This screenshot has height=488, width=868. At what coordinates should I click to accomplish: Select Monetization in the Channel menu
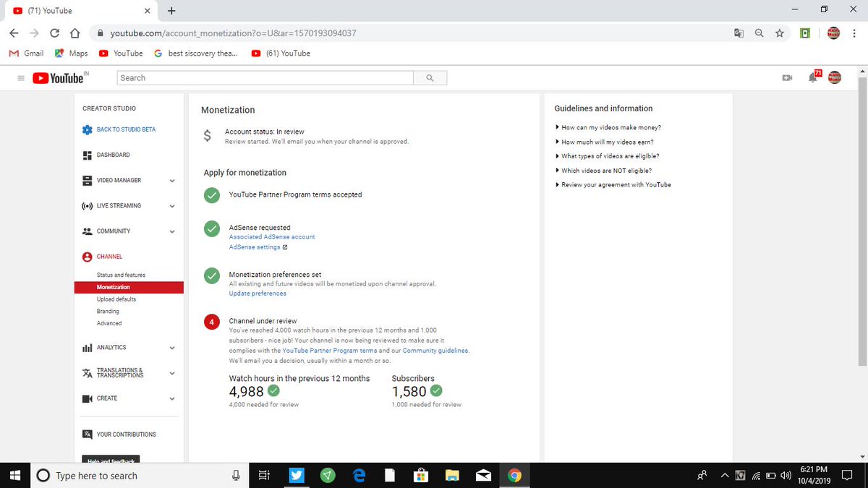(x=129, y=287)
